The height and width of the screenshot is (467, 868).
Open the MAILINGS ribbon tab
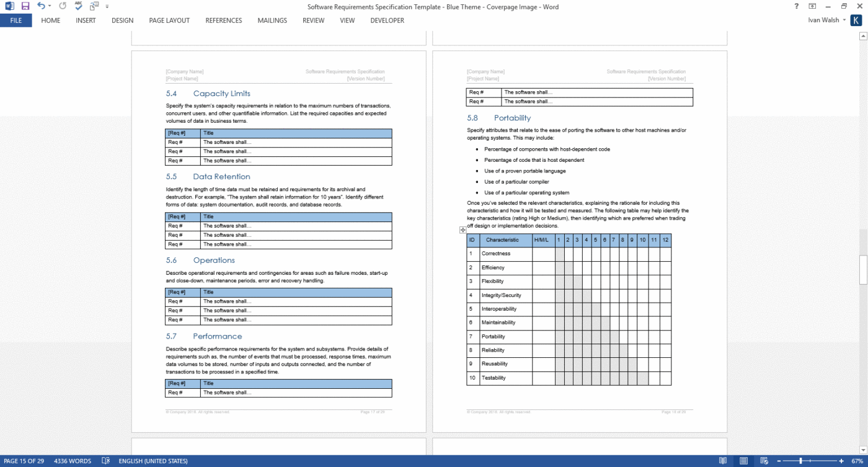pos(272,20)
